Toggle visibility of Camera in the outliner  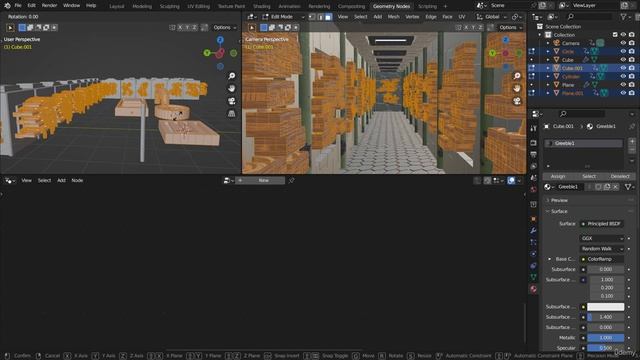(x=623, y=43)
